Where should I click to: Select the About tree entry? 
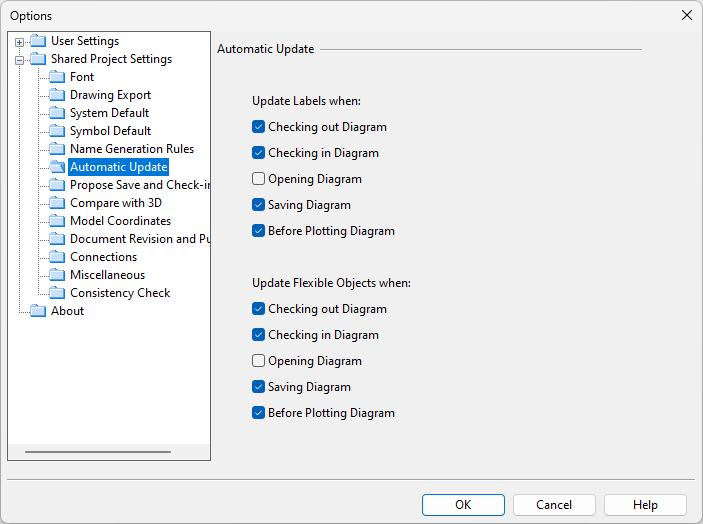tap(67, 311)
